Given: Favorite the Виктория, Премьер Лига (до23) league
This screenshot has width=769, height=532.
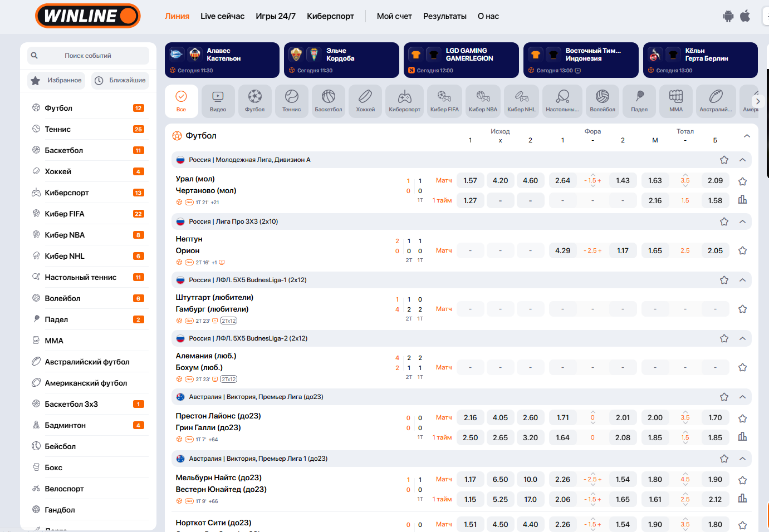Looking at the screenshot, I should 724,397.
